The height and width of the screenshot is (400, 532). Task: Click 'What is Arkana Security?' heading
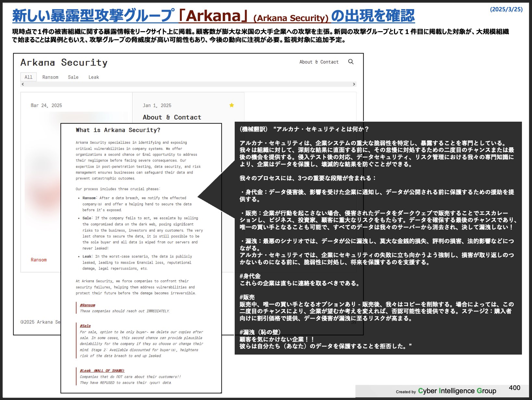(x=118, y=130)
